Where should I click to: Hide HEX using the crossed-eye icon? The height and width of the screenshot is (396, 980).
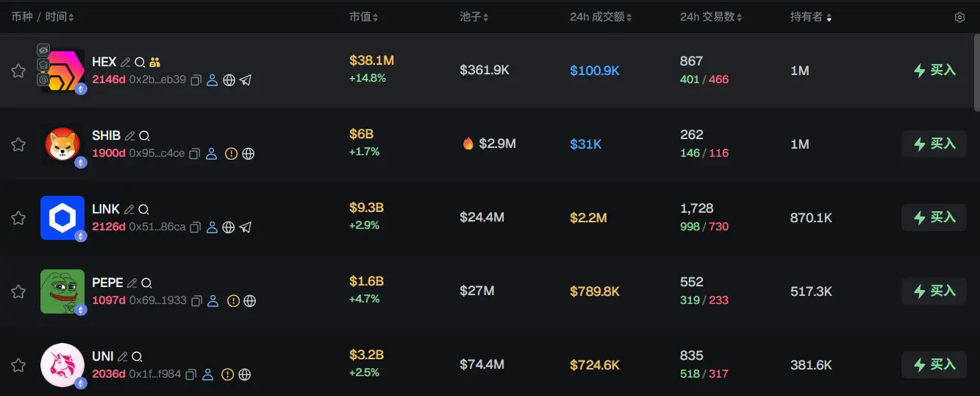click(x=43, y=50)
